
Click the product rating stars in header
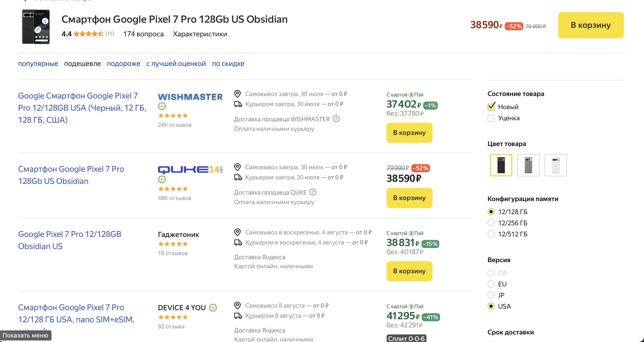coord(88,34)
